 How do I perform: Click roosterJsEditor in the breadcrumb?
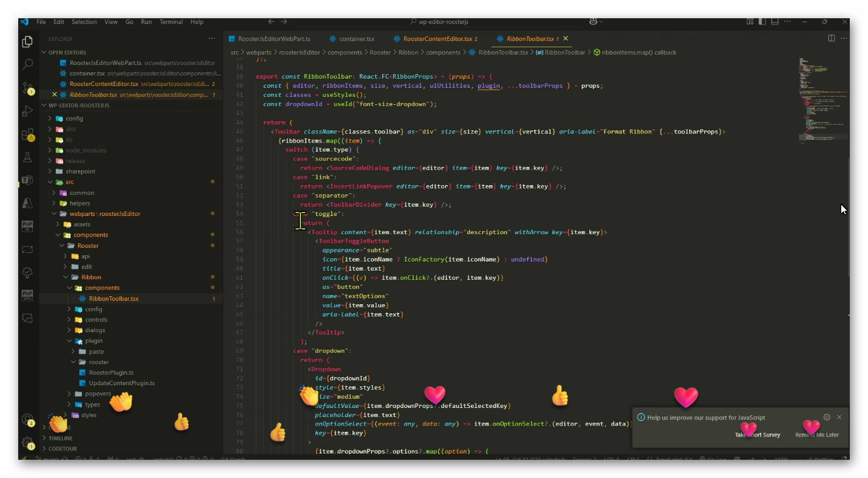click(299, 52)
